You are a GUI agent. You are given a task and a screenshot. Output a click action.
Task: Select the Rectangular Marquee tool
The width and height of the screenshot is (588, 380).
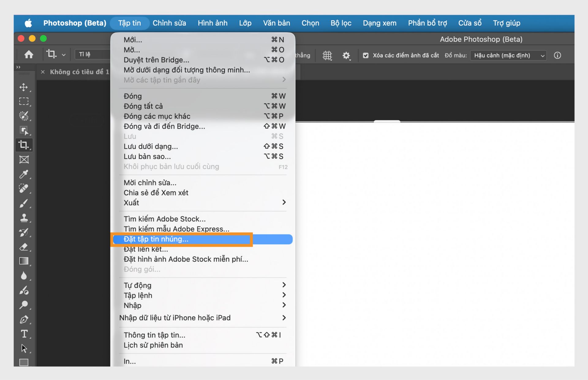pyautogui.click(x=24, y=101)
